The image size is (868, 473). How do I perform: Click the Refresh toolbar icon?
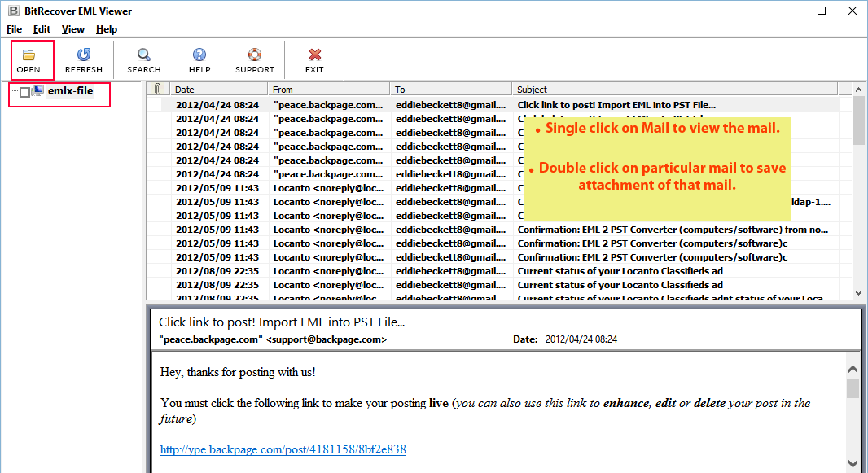click(84, 55)
